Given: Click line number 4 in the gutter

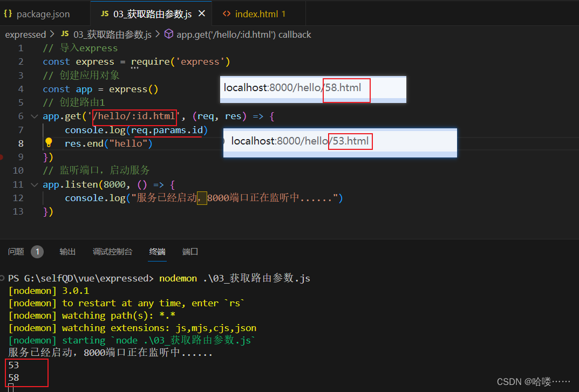Looking at the screenshot, I should (21, 90).
